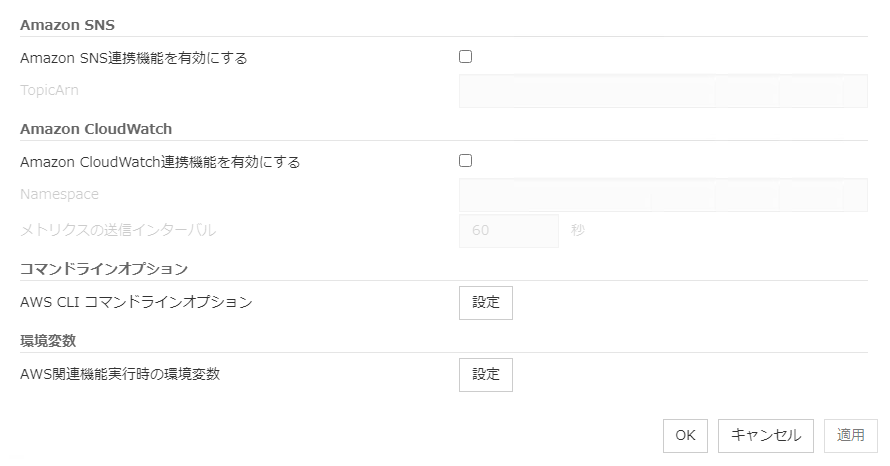This screenshot has width=890, height=466.
Task: Click the 環境変数 section header
Action: 48,341
